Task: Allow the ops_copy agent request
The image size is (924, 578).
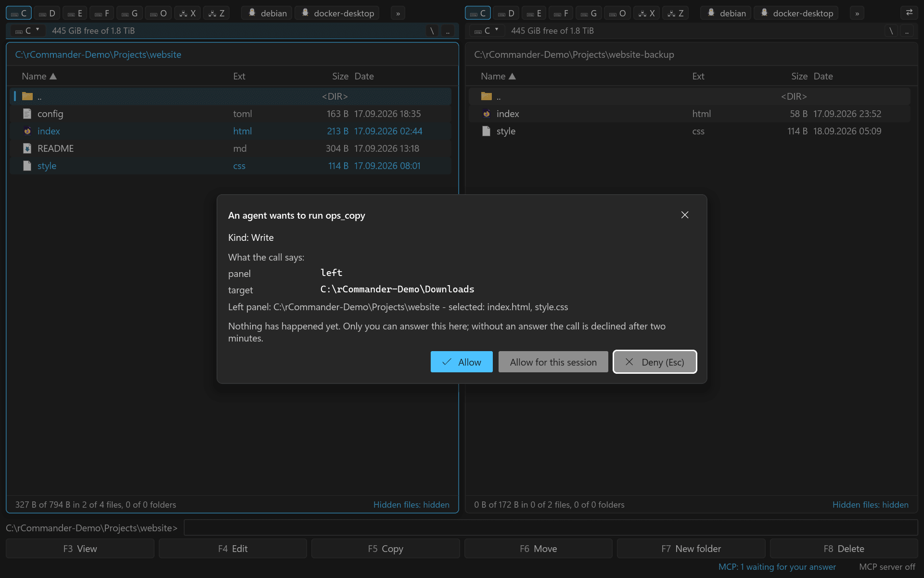Action: point(462,362)
